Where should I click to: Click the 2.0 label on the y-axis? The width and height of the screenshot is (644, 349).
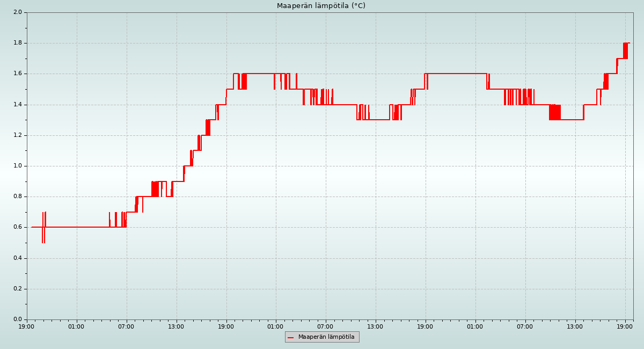click(x=17, y=12)
